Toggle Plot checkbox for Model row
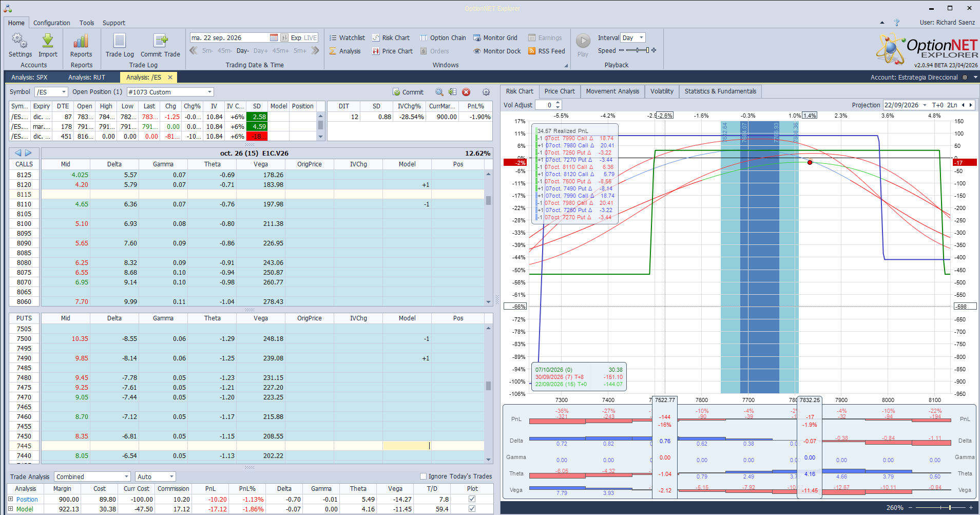This screenshot has height=515, width=980. [472, 509]
